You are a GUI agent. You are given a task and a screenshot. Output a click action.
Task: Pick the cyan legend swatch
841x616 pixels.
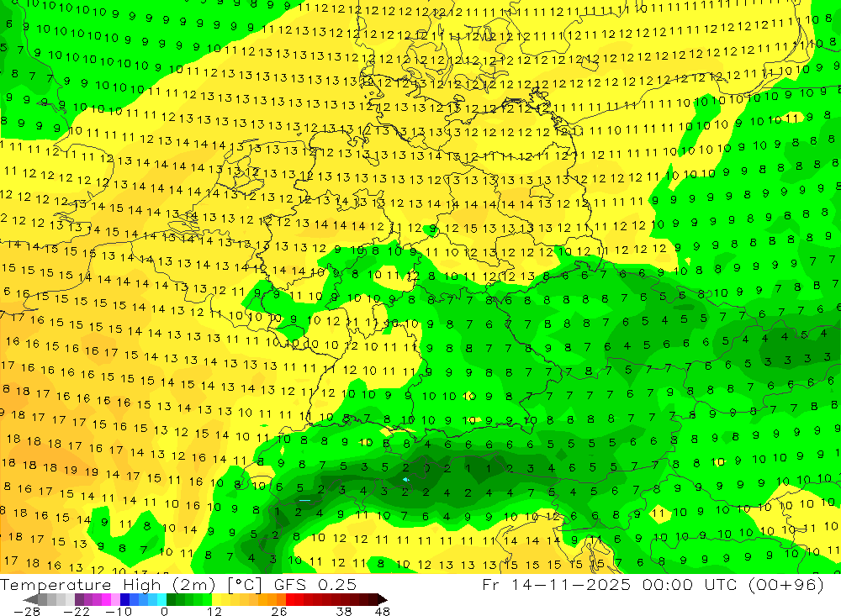(x=161, y=599)
